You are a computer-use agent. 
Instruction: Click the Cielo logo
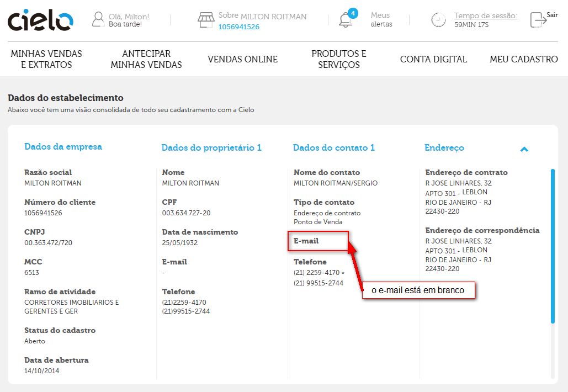(40, 20)
